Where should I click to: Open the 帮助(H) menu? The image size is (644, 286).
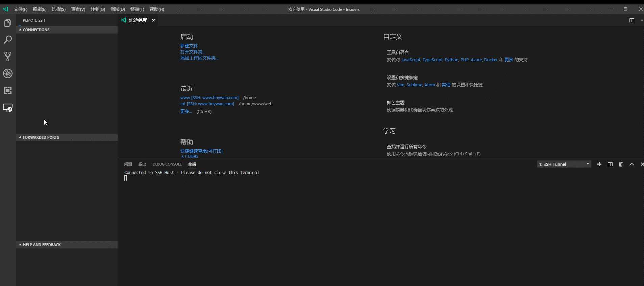(x=157, y=9)
